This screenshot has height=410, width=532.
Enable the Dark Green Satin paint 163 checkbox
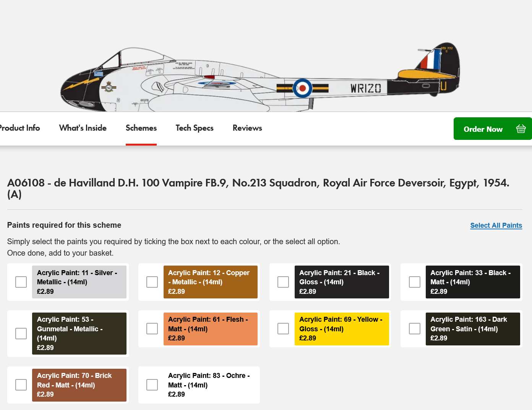(x=415, y=329)
